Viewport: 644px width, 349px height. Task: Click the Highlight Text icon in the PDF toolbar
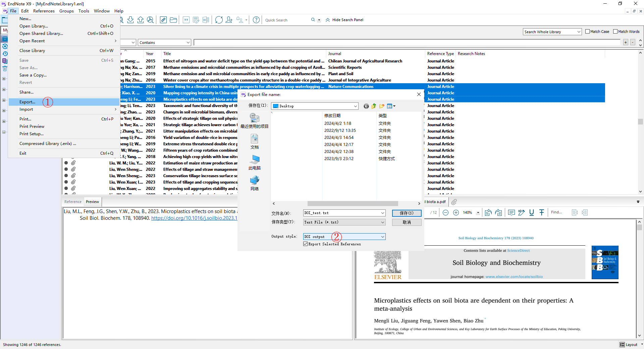[x=522, y=212]
